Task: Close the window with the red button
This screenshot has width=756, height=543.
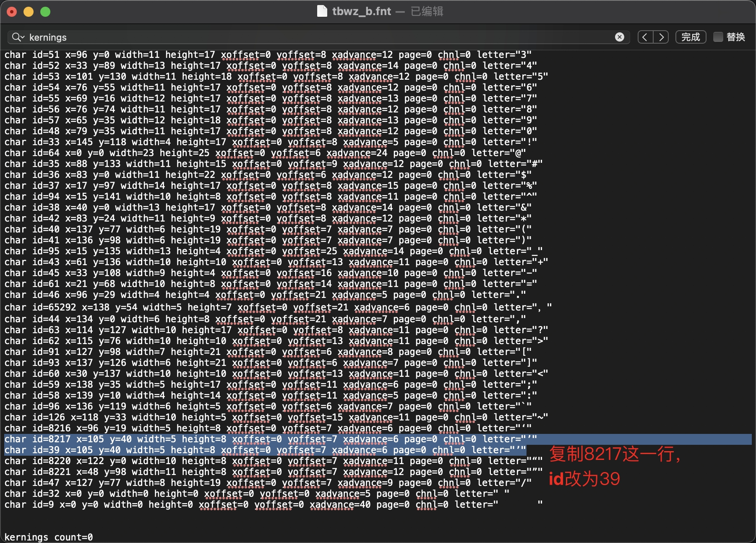Action: coord(12,12)
